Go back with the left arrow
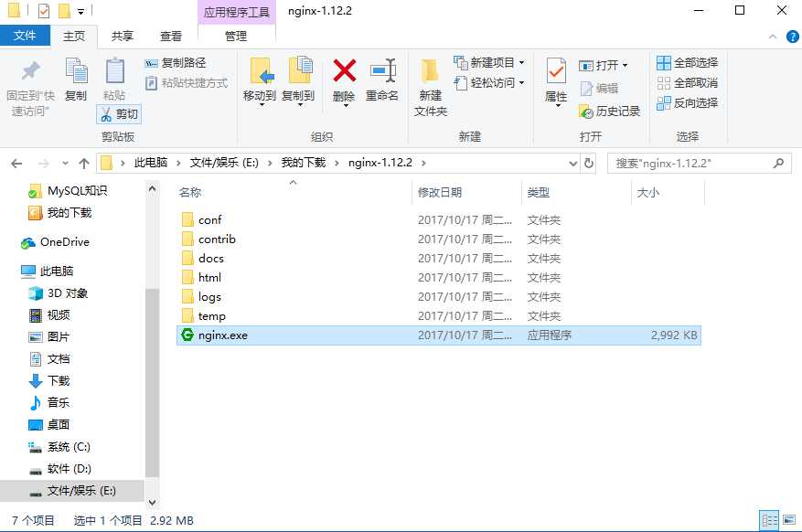This screenshot has width=802, height=532. 16,164
